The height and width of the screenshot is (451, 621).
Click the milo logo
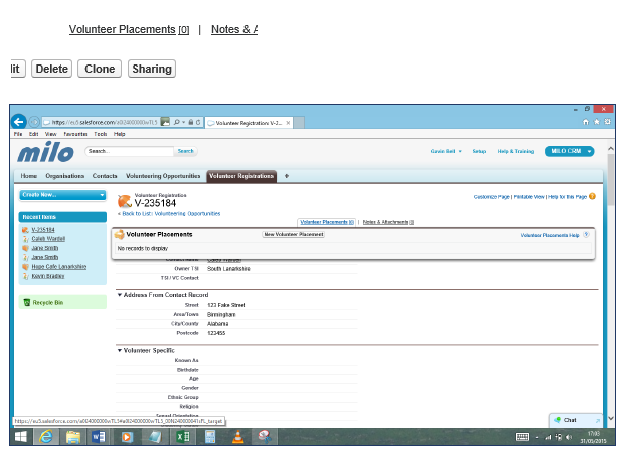[x=45, y=152]
